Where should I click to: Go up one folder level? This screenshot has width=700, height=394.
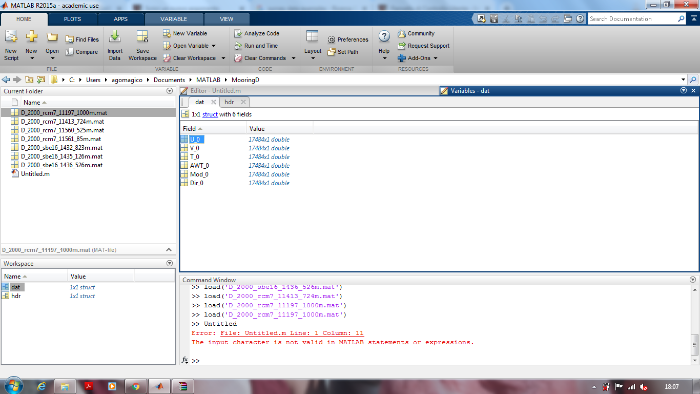click(x=29, y=79)
